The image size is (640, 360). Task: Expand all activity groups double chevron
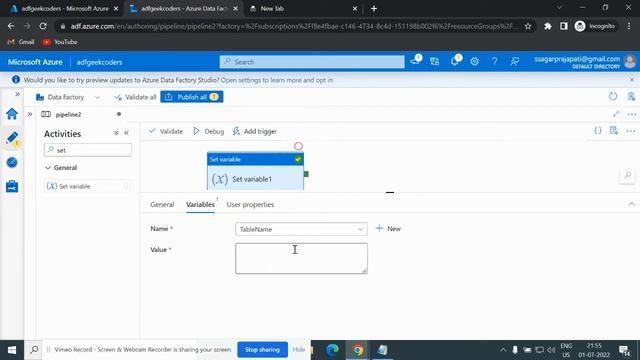click(x=116, y=133)
